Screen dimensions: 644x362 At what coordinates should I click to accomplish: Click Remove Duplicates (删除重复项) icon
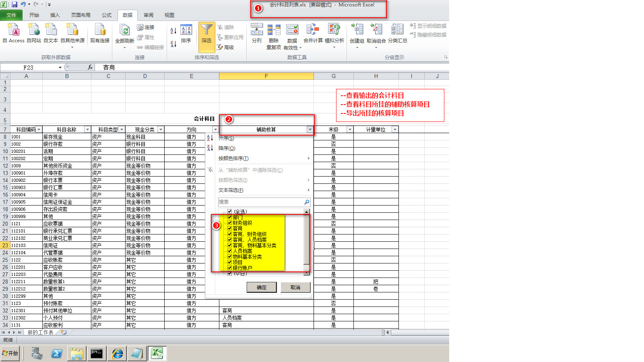pos(274,30)
